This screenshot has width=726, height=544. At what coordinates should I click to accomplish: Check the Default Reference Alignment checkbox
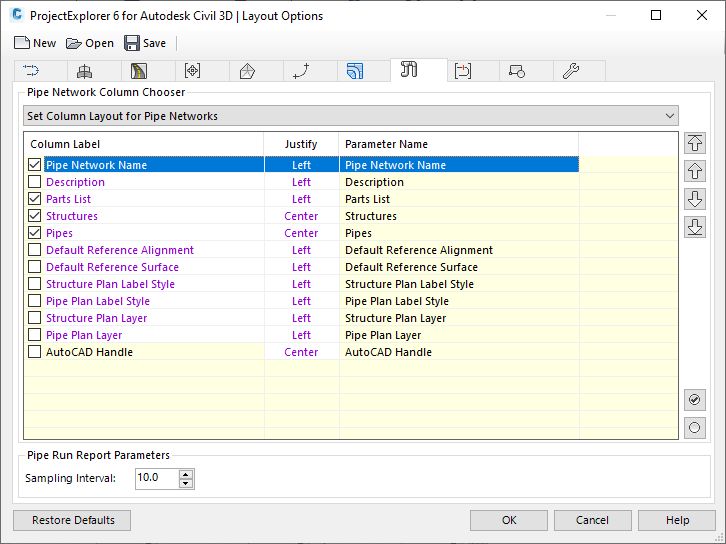(34, 250)
